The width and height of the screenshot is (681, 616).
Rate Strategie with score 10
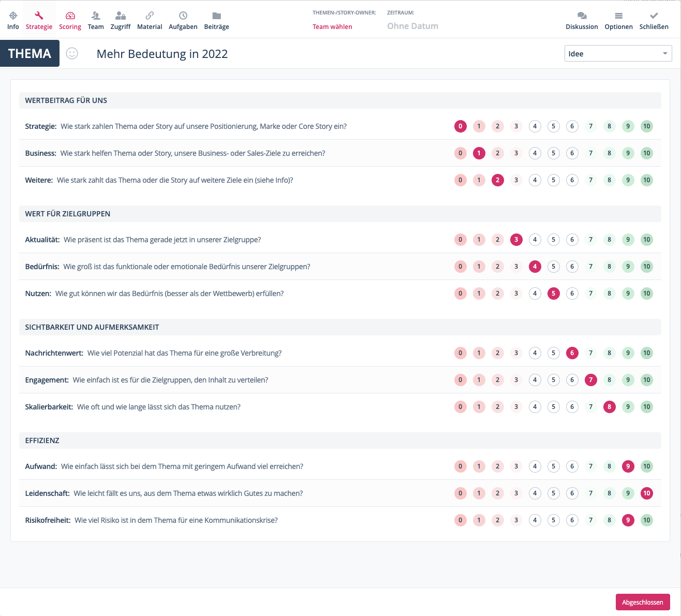(x=646, y=126)
